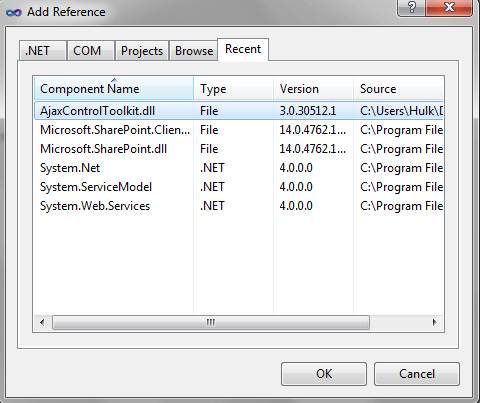Click source path of Microsoft.SharePoint.dll

tap(401, 149)
